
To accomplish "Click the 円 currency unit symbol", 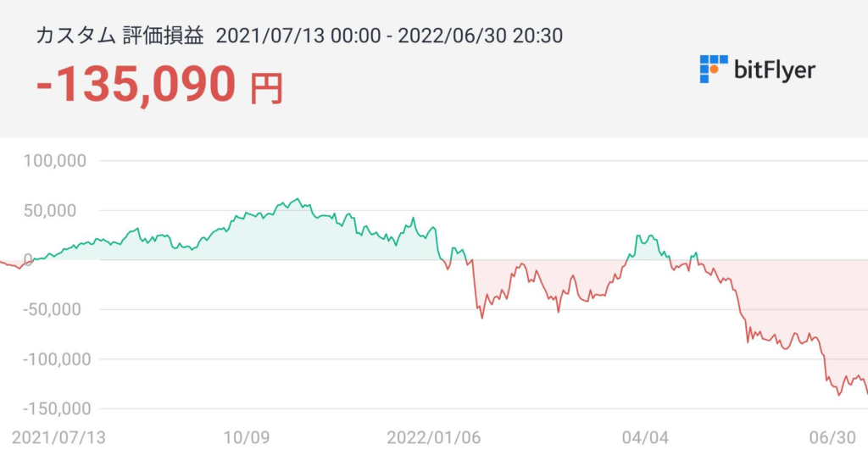I will 267,87.
